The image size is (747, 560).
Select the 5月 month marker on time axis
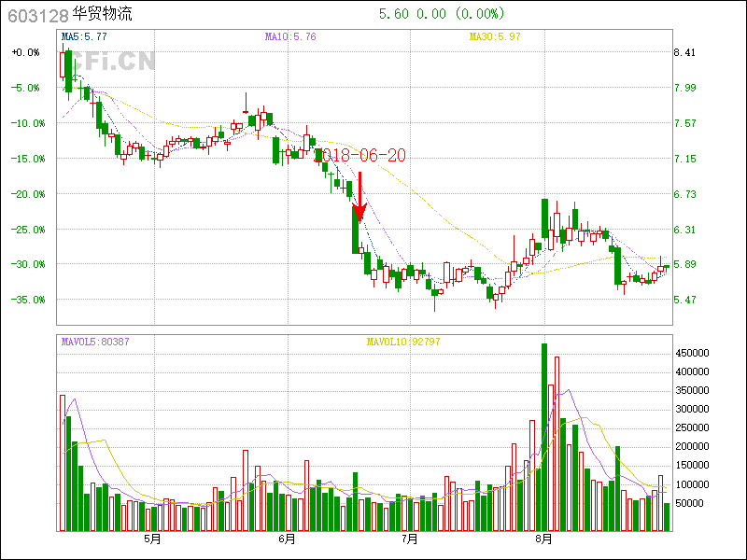click(152, 539)
